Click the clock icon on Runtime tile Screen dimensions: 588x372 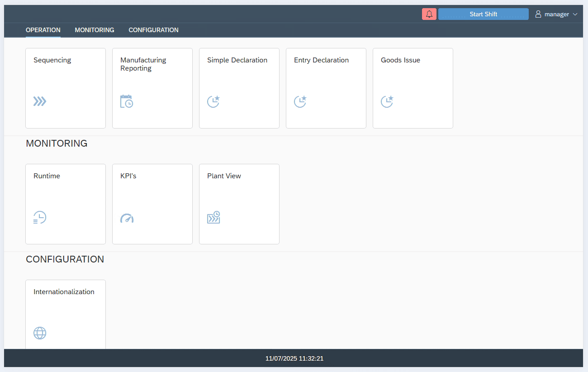pos(40,218)
